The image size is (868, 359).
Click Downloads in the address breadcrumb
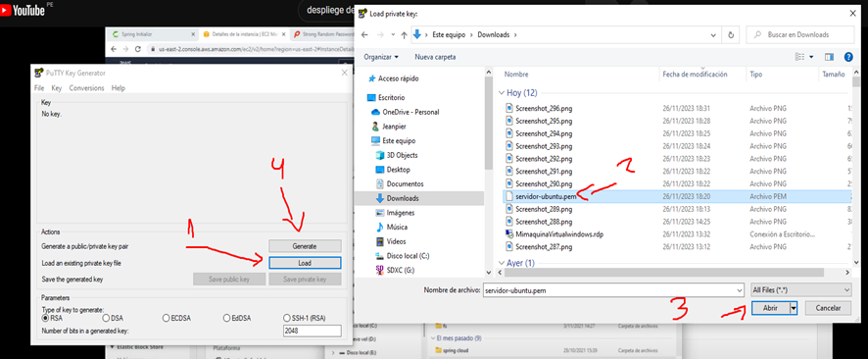pos(493,34)
